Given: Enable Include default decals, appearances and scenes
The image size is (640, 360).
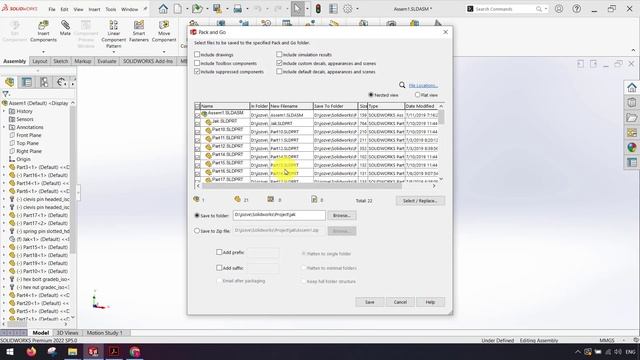Looking at the screenshot, I should click(279, 71).
